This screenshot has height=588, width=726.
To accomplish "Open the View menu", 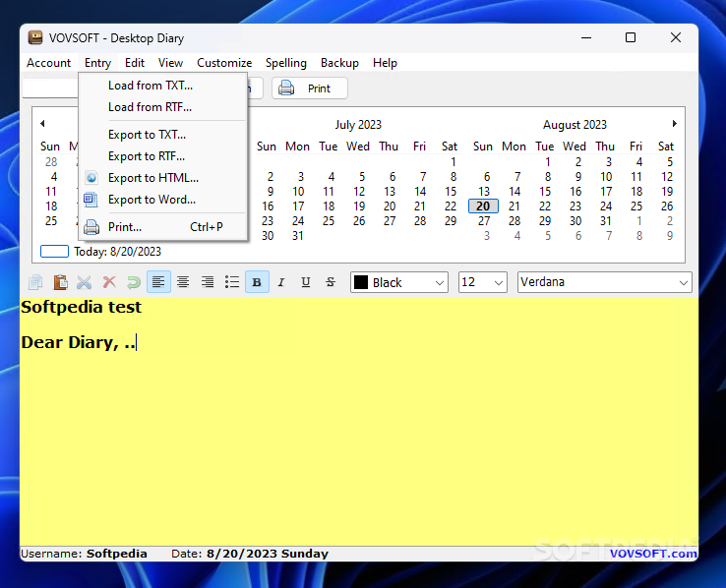I will [x=170, y=63].
